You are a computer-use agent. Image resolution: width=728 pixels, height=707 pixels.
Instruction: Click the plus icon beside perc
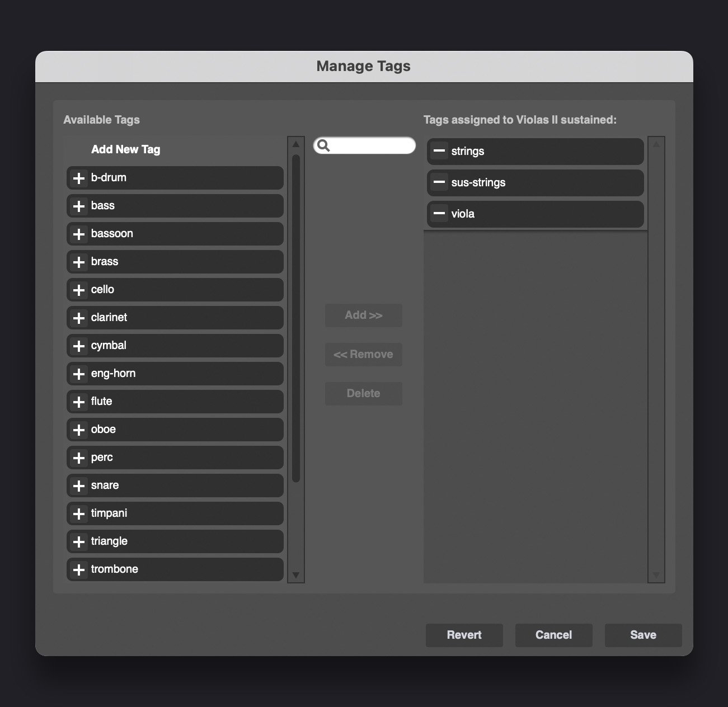pos(79,458)
